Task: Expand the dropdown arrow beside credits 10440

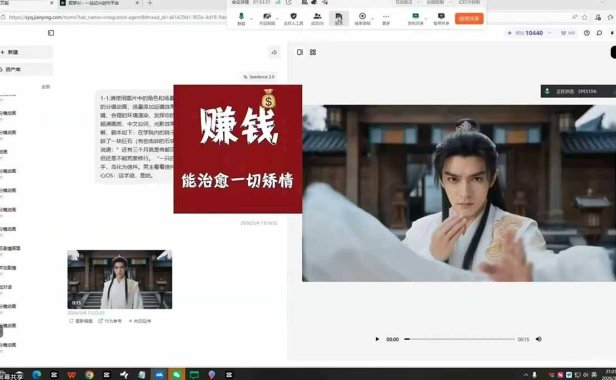Action: [549, 33]
